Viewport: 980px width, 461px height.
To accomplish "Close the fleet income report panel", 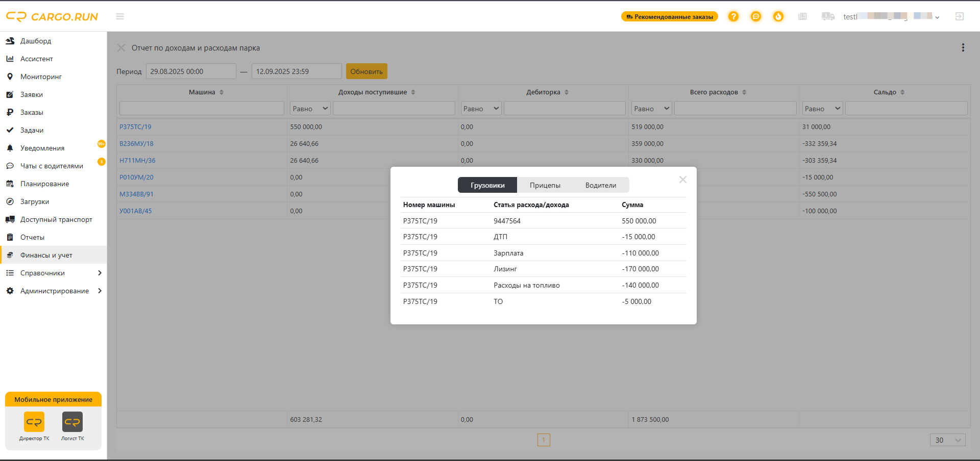I will [121, 48].
